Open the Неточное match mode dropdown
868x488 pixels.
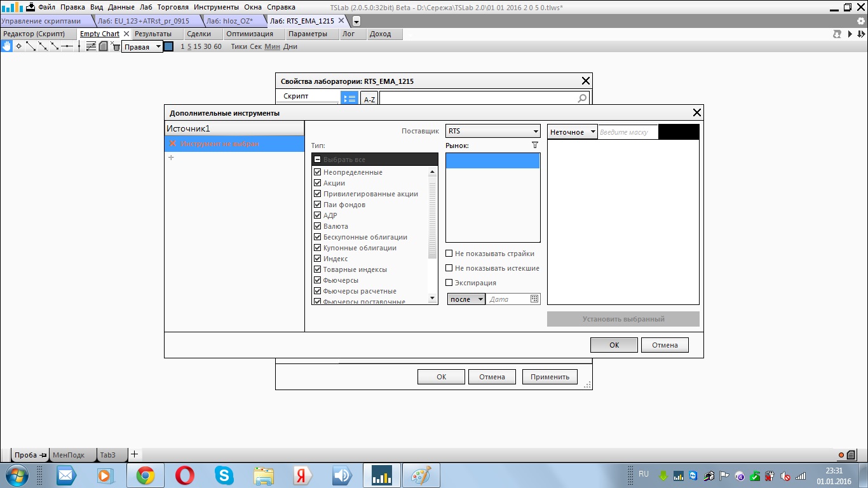point(573,132)
